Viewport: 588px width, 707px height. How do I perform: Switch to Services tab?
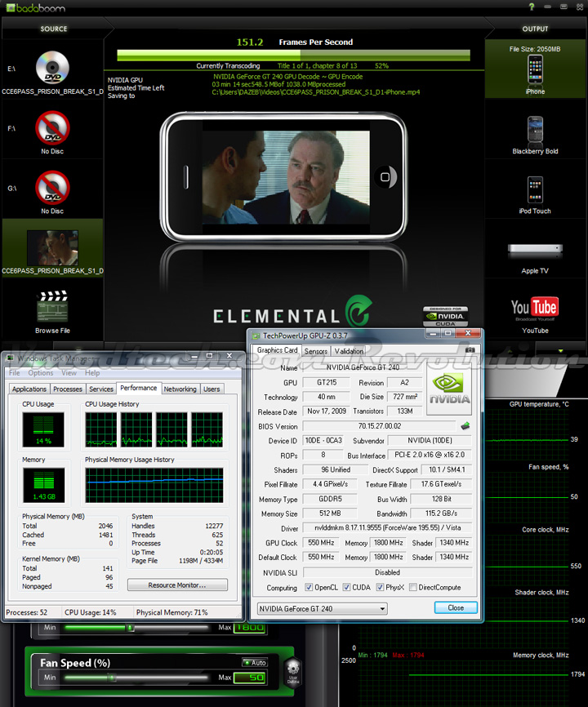(x=101, y=389)
